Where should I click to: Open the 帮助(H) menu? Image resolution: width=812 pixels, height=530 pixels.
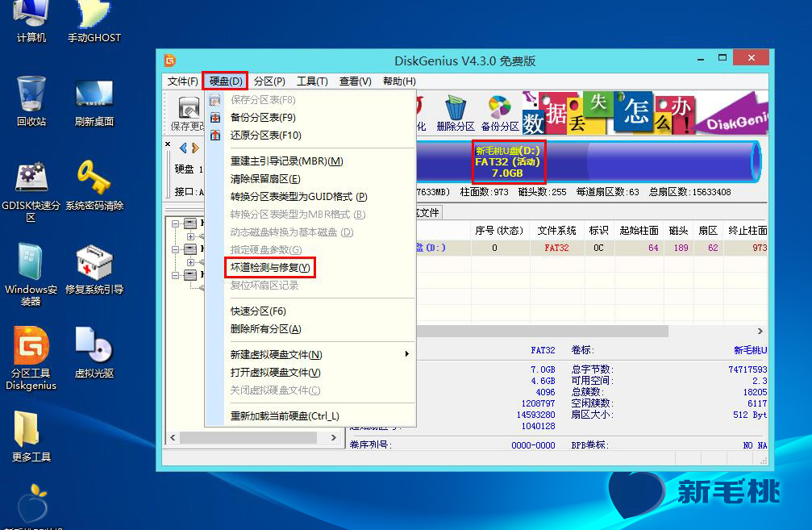point(399,81)
